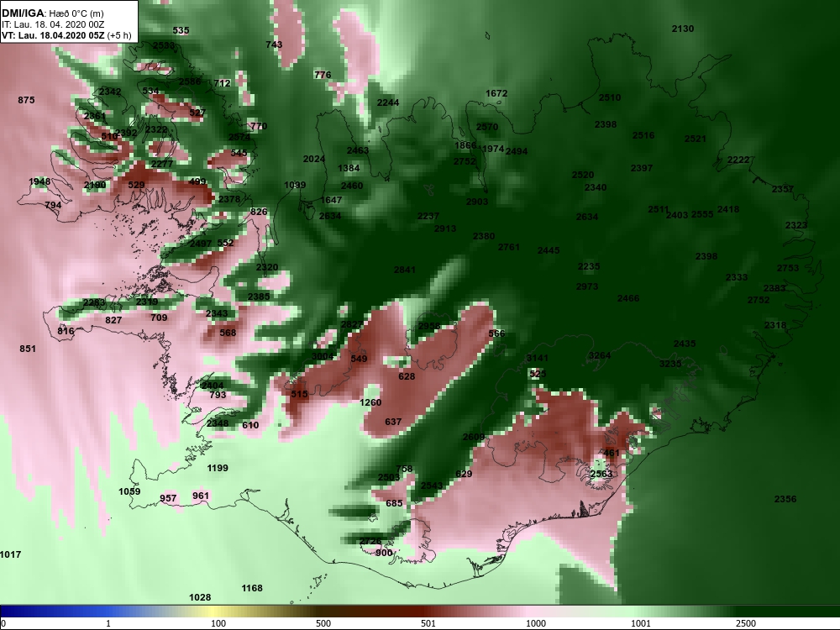Viewport: 840px width, 630px height.
Task: Click the map value 610
Action: pyautogui.click(x=250, y=425)
